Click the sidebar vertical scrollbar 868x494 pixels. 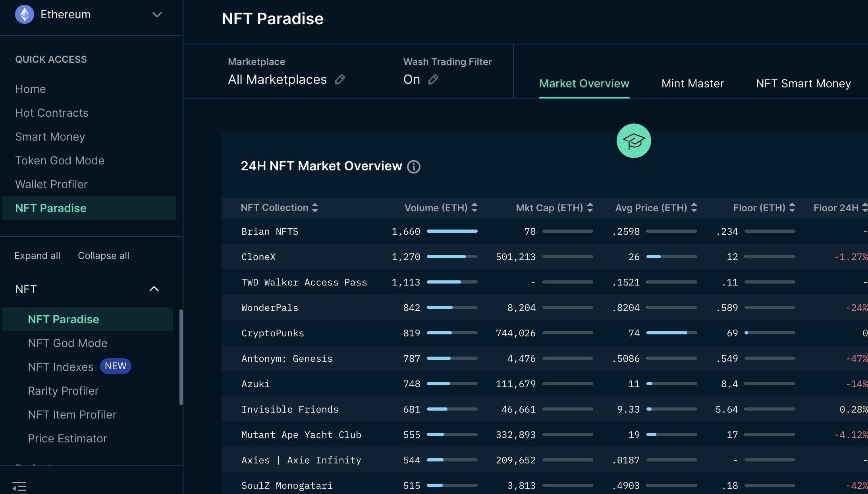pyautogui.click(x=181, y=357)
